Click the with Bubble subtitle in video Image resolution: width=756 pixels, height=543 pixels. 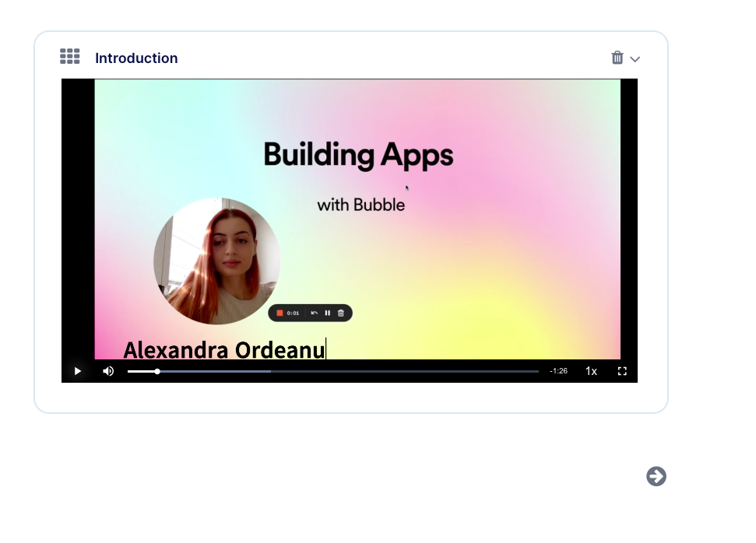point(361,205)
